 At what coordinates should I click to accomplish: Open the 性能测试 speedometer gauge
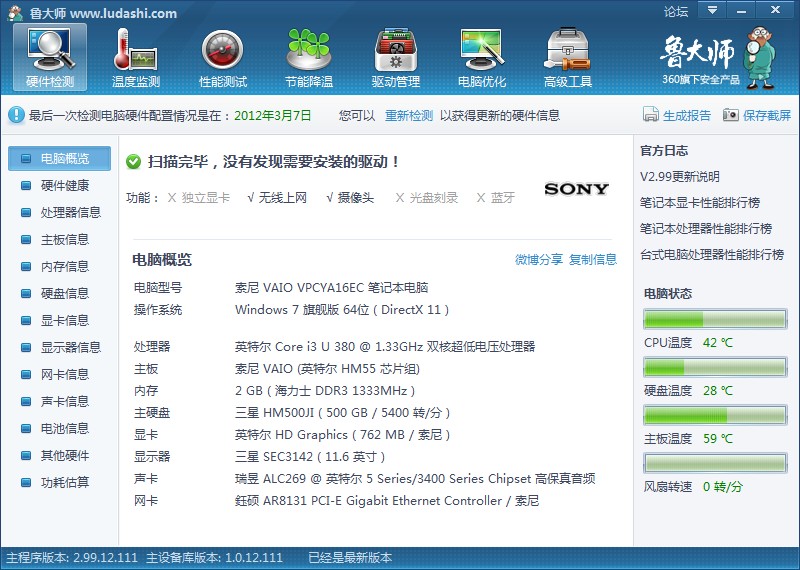point(222,50)
